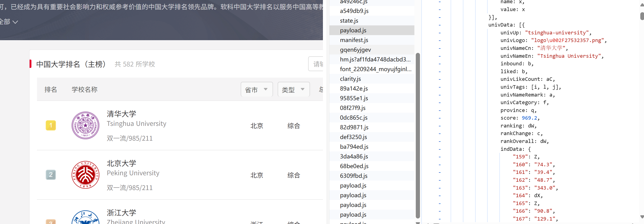This screenshot has width=644, height=224.
Task: Click the univCategory: f code line
Action: 525,102
